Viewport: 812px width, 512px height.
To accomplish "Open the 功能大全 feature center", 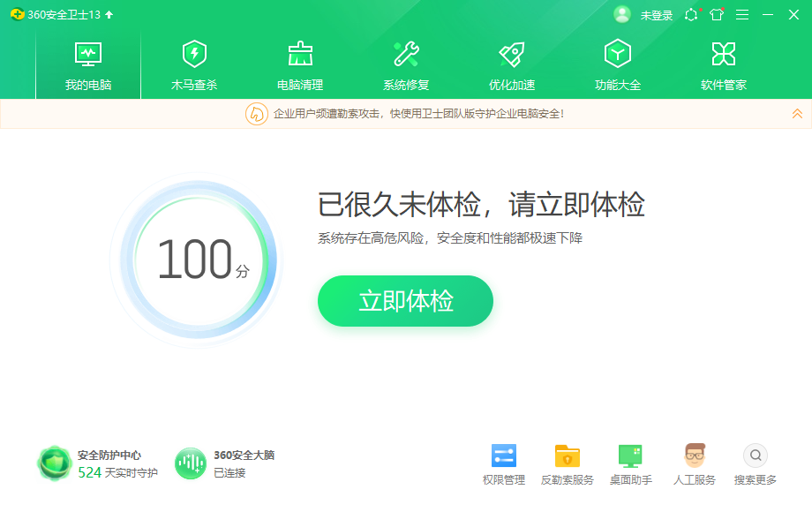I will (x=616, y=62).
